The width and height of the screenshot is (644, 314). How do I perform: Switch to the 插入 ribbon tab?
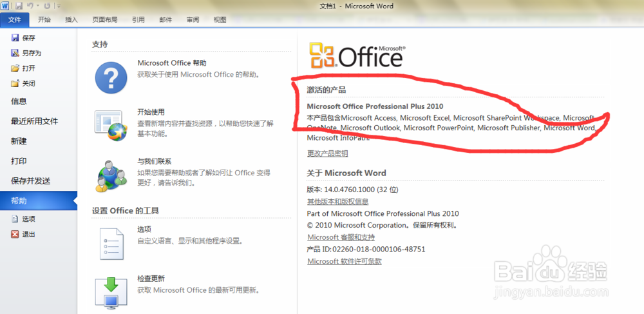(x=71, y=19)
